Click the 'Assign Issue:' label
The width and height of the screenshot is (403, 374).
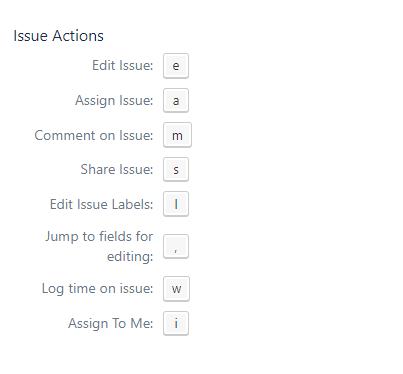(x=114, y=101)
